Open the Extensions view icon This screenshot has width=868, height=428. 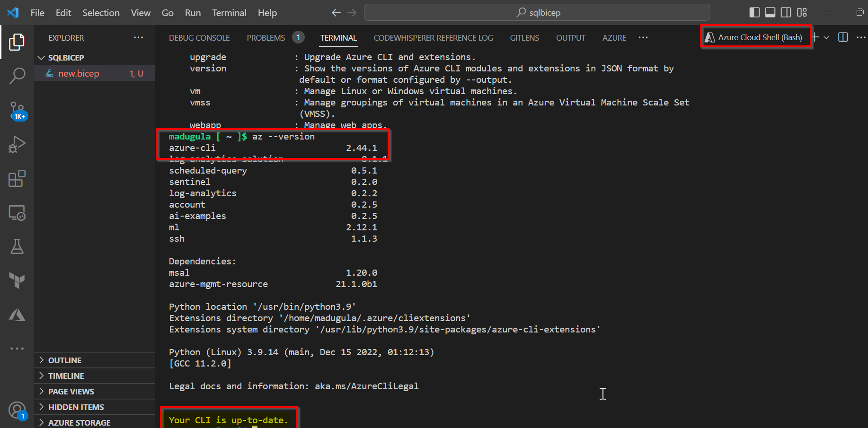point(17,179)
